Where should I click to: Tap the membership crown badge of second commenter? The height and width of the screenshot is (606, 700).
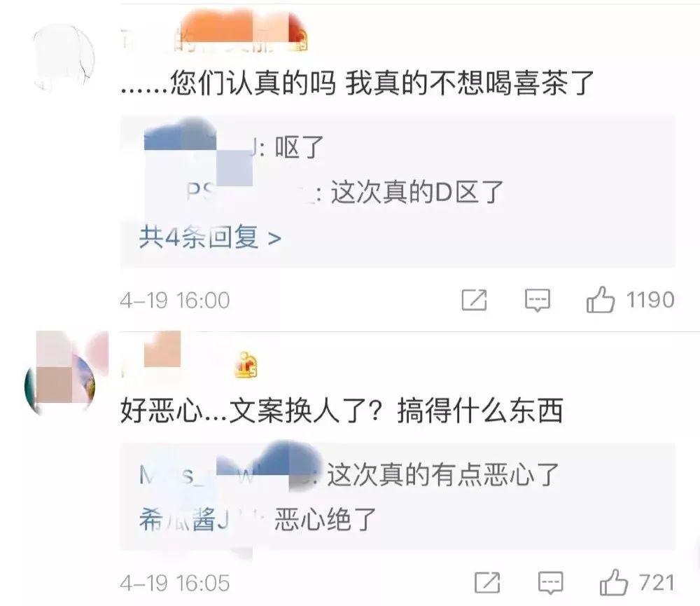point(246,365)
